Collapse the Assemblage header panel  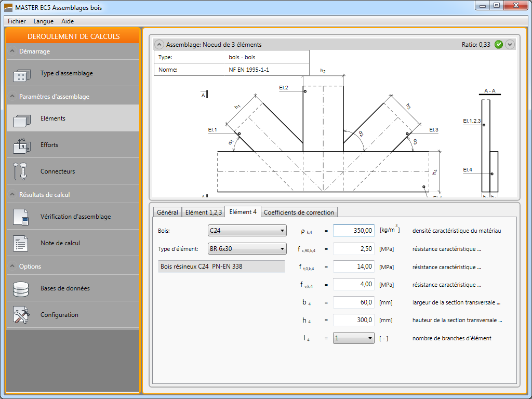[159, 45]
